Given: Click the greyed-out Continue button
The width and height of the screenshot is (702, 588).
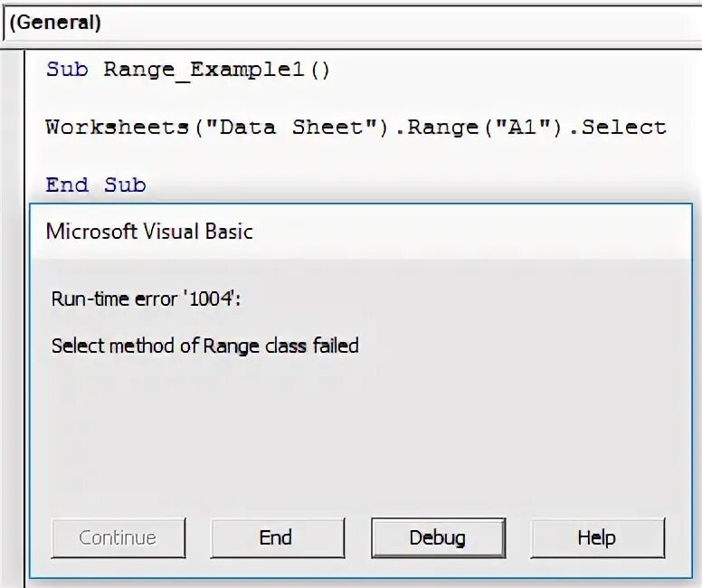Looking at the screenshot, I should coord(118,537).
